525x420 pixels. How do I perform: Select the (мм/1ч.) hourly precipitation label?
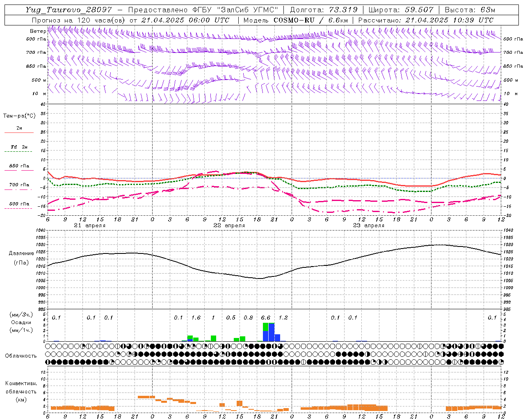21,330
